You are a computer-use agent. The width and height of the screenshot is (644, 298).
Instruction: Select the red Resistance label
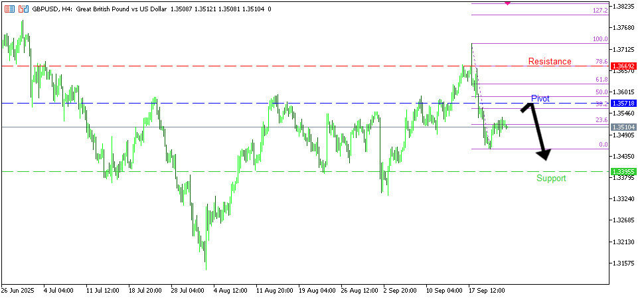tap(550, 62)
